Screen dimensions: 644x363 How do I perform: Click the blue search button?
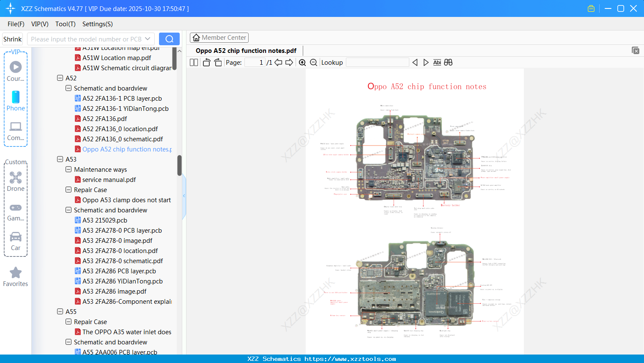pyautogui.click(x=169, y=39)
